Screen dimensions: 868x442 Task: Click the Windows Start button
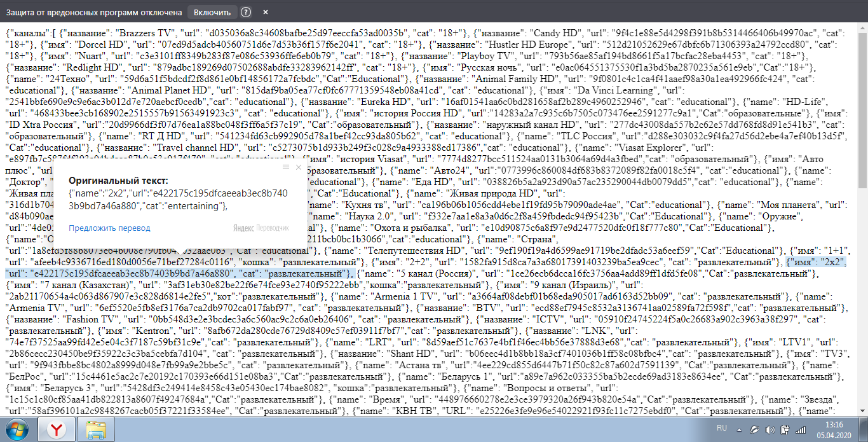coord(15,429)
